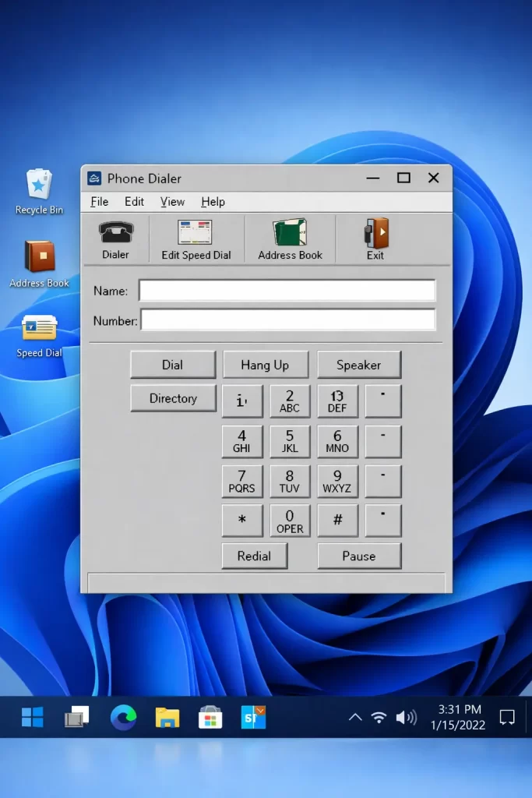Open the Windows Start menu
Screen dimensions: 532x798
[33, 717]
